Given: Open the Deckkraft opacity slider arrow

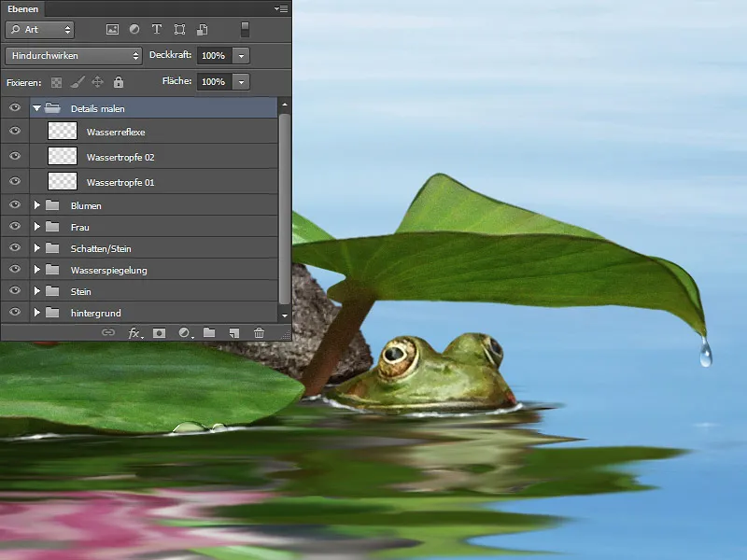Looking at the screenshot, I should coord(241,56).
